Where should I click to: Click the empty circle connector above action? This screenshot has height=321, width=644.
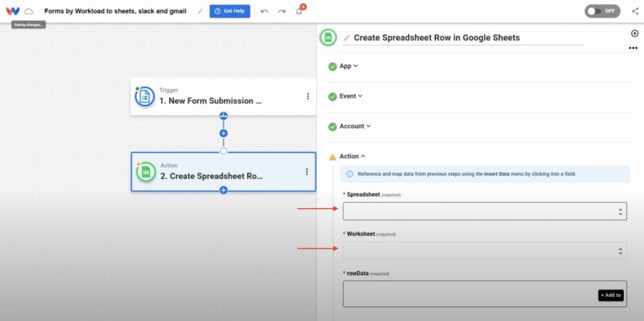coord(223,151)
